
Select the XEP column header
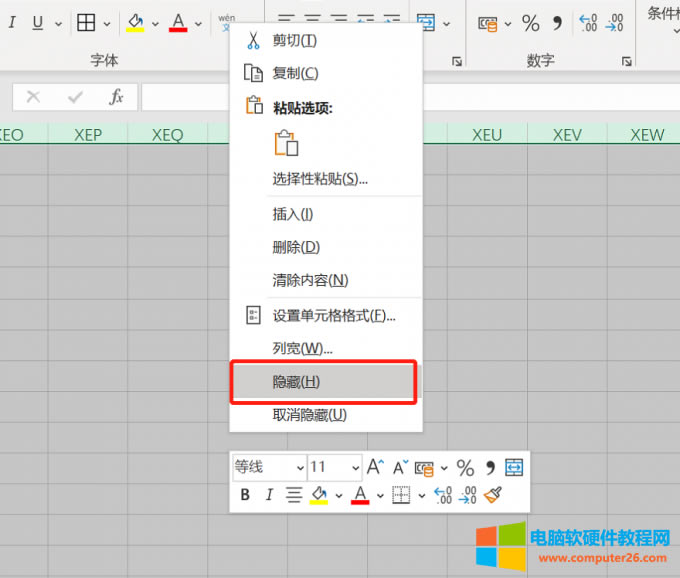point(88,135)
